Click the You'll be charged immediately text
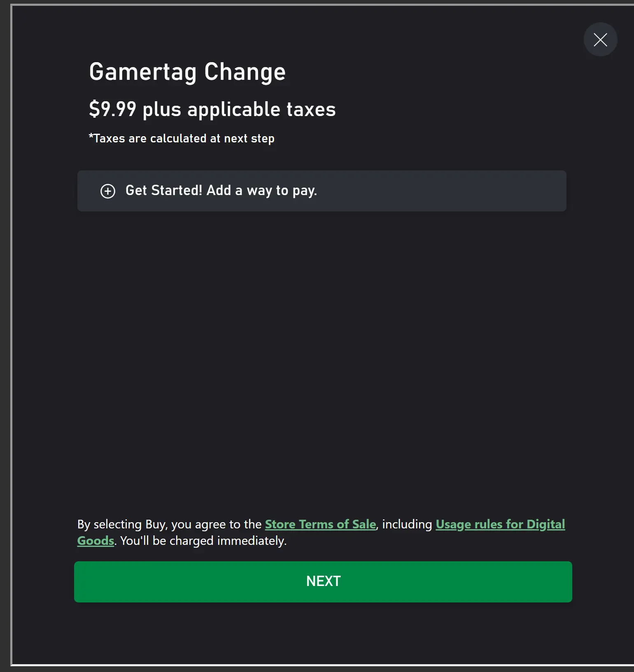The height and width of the screenshot is (672, 634). coord(203,541)
